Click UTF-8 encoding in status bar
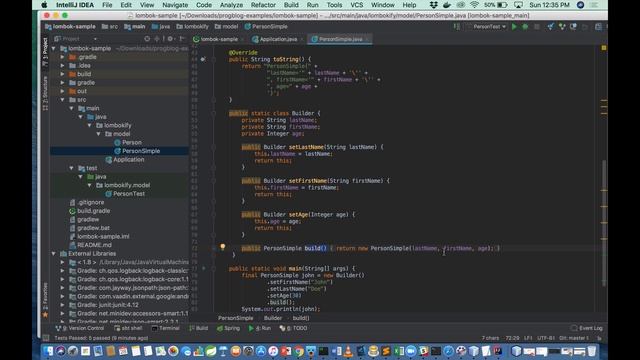640x360 pixels. point(545,338)
